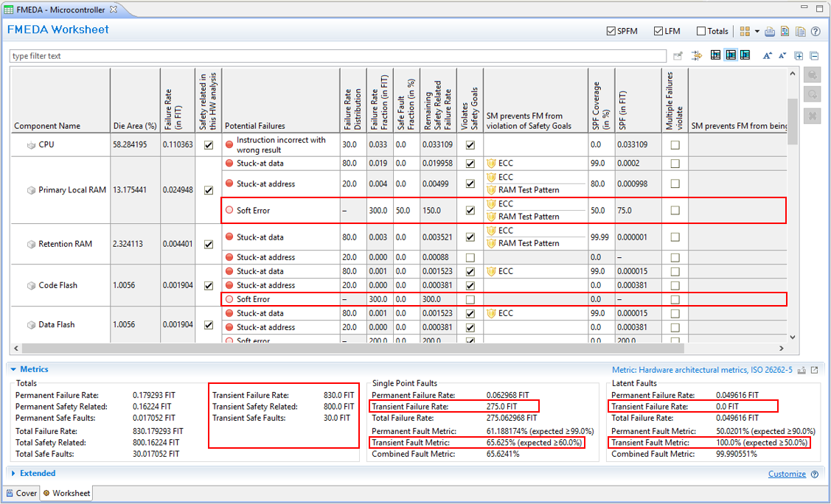Click the expand all rows plus icon
The height and width of the screenshot is (504, 831).
click(x=799, y=56)
